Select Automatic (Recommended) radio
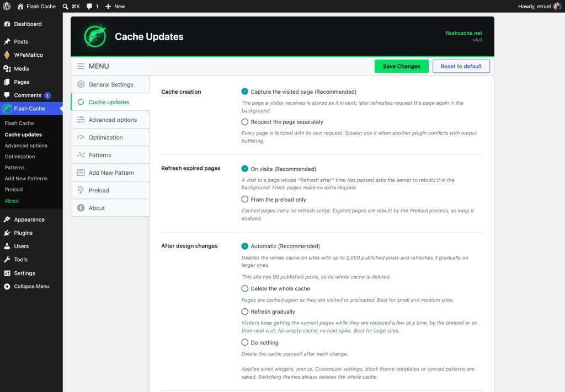 [244, 246]
